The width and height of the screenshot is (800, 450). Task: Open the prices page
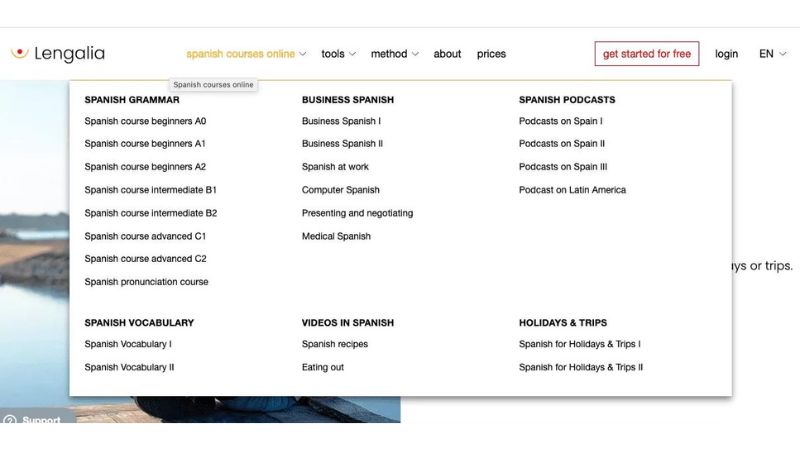point(491,54)
